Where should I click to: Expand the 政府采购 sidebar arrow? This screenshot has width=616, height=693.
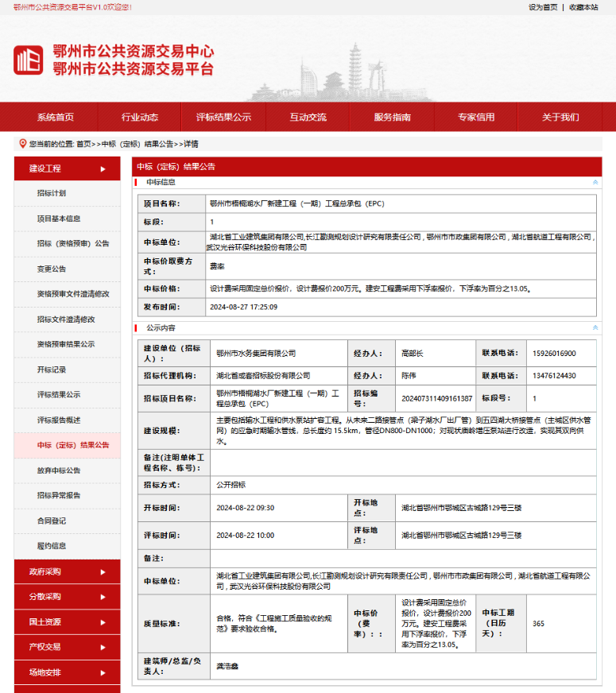(103, 572)
